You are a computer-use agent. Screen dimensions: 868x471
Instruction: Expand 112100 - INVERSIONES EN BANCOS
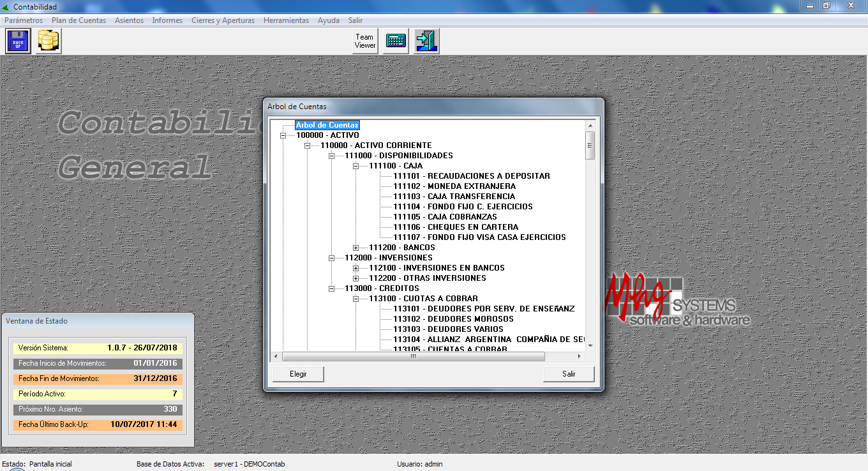pos(356,268)
